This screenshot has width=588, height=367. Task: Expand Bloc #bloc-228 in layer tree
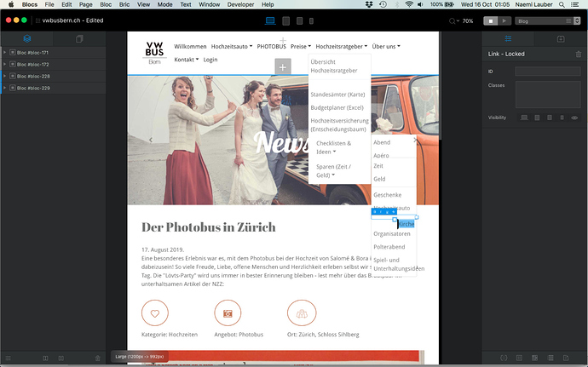(4, 76)
